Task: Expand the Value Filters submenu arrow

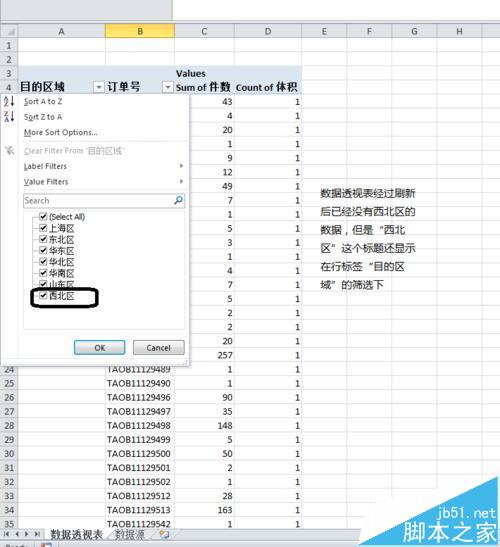Action: [x=181, y=181]
